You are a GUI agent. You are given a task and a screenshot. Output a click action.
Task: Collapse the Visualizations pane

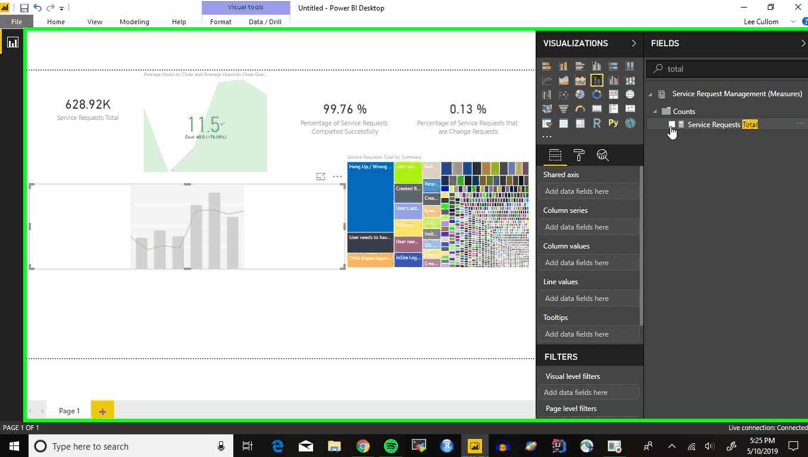pos(634,43)
